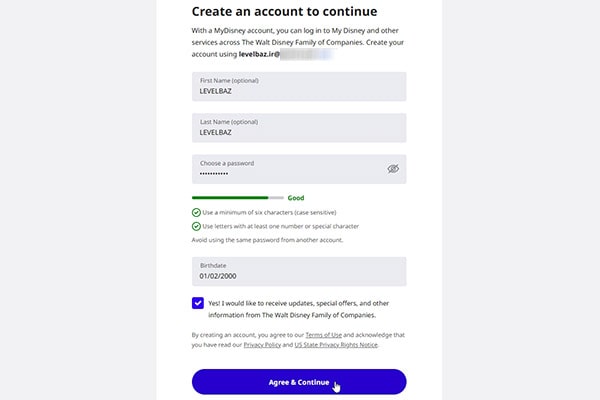Edit the Birthdate field
The width and height of the screenshot is (600, 400).
tap(299, 271)
